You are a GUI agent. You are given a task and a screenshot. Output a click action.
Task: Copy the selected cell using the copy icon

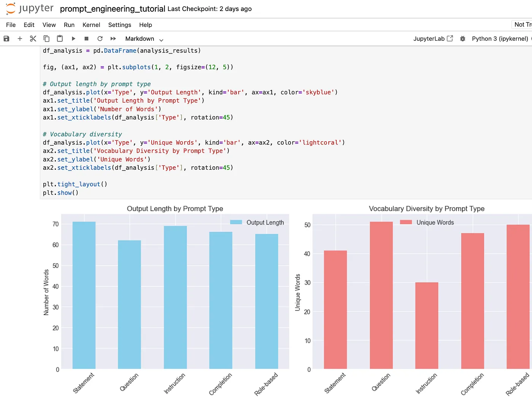click(x=46, y=39)
